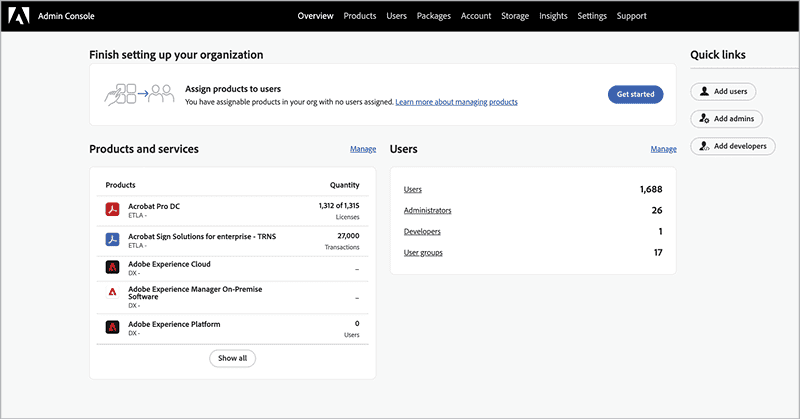Open the Packages tab
The image size is (800, 419).
(434, 16)
